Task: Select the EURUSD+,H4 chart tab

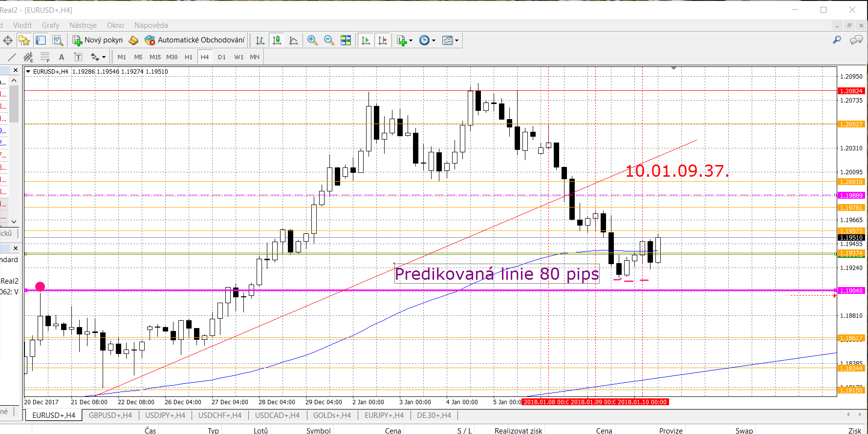Action: (54, 415)
